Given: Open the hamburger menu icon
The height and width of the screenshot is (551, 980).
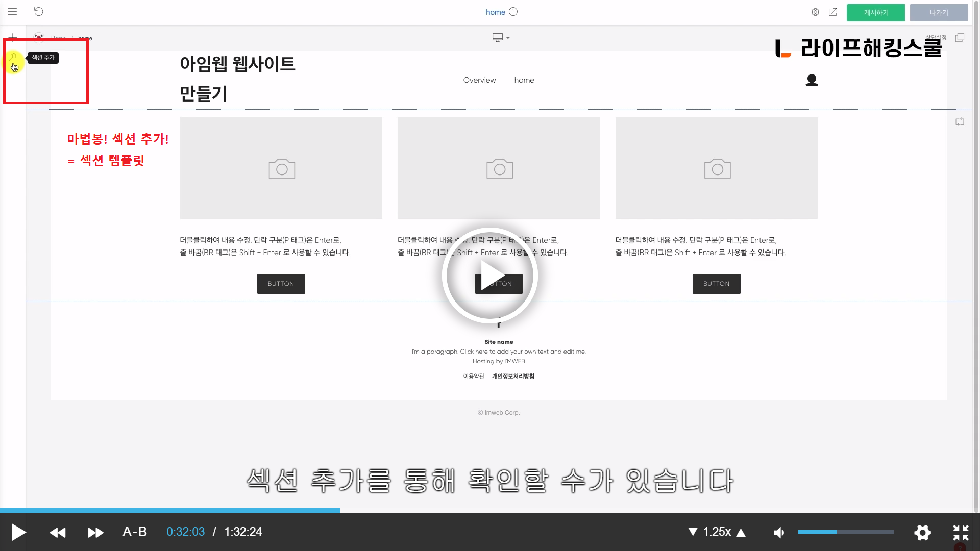Looking at the screenshot, I should [13, 11].
